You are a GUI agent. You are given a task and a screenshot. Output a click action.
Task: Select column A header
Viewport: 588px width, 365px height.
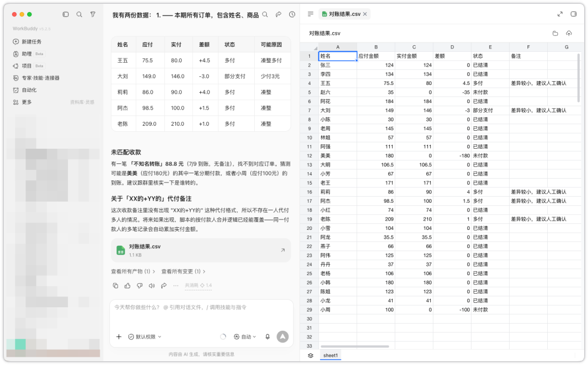[338, 47]
